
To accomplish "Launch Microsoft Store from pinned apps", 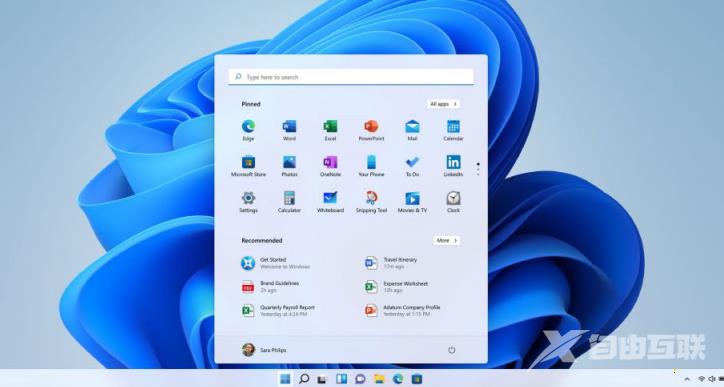I will (248, 166).
